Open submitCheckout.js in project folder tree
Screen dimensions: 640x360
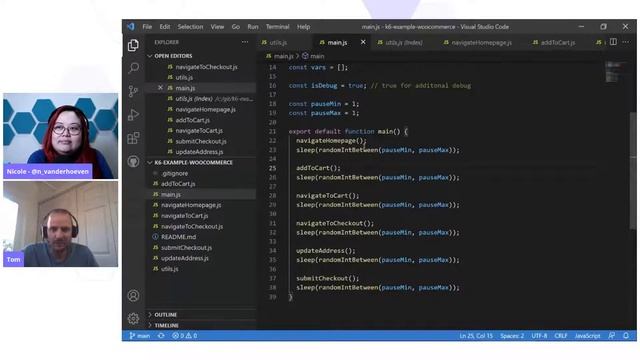point(187,248)
